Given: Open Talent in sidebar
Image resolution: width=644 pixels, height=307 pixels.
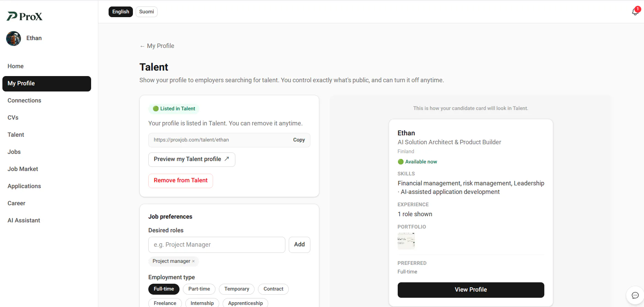Looking at the screenshot, I should [x=47, y=135].
